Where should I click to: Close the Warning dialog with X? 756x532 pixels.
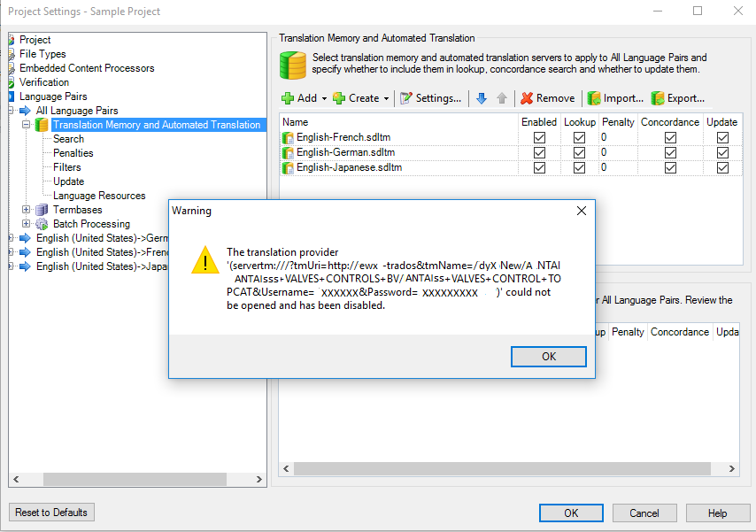(582, 211)
